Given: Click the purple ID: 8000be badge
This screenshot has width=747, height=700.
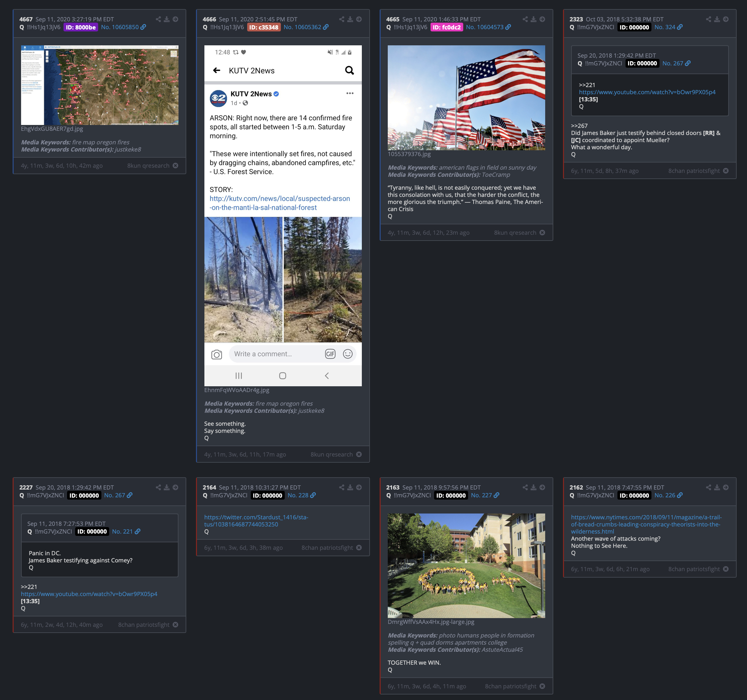Looking at the screenshot, I should click(x=81, y=28).
